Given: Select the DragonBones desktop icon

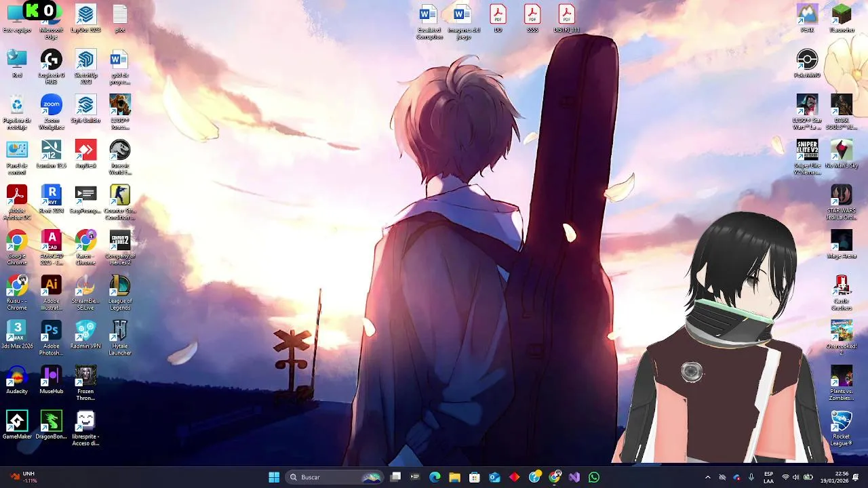Looking at the screenshot, I should tap(51, 425).
